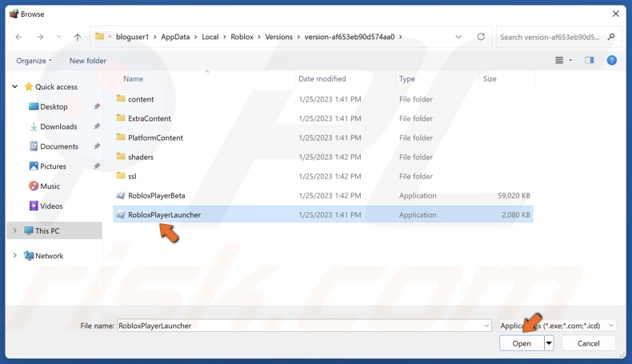The width and height of the screenshot is (632, 364).
Task: Select the RobloxPlayerLauncher application file
Action: tap(323, 214)
